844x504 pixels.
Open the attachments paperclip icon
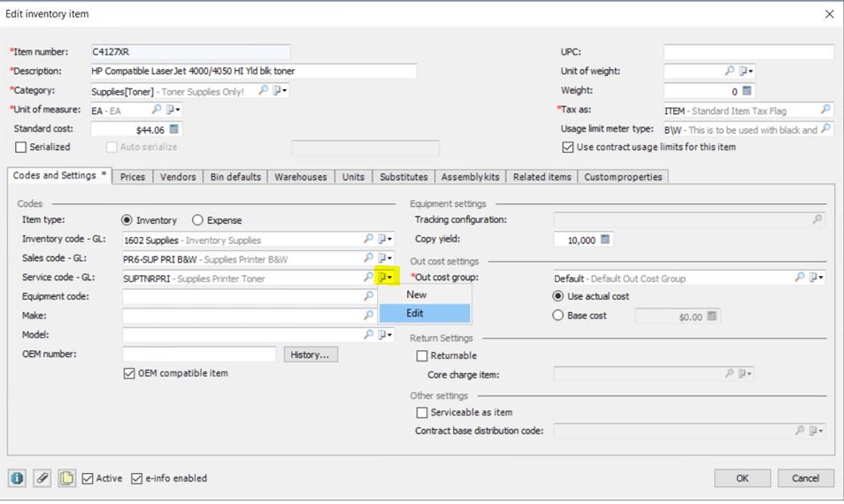click(42, 477)
